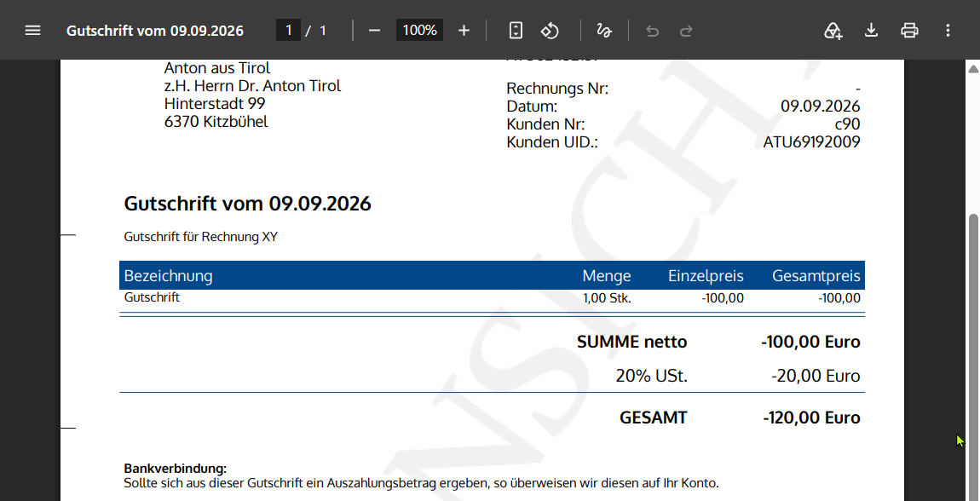The image size is (980, 501).
Task: Click the address line '6370 Kitzbühel'
Action: coord(216,121)
